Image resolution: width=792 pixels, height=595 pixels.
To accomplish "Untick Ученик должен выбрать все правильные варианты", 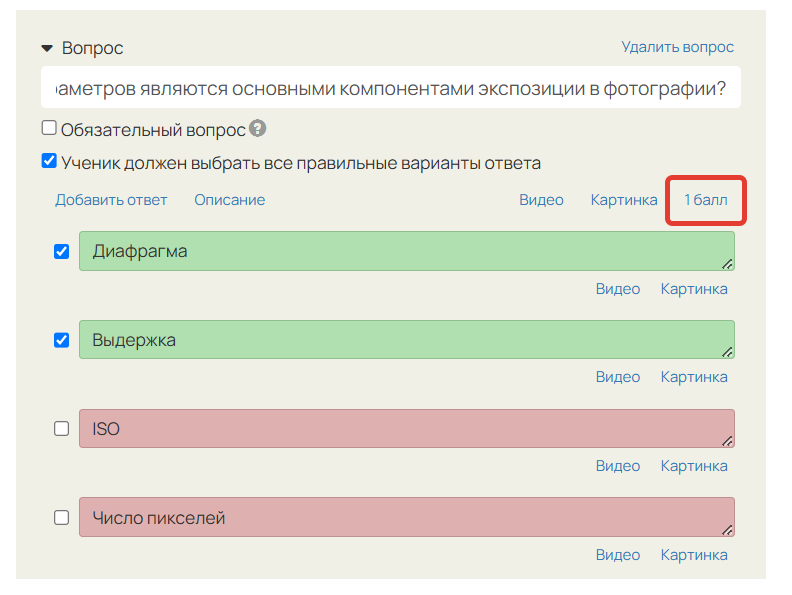I will (x=49, y=161).
